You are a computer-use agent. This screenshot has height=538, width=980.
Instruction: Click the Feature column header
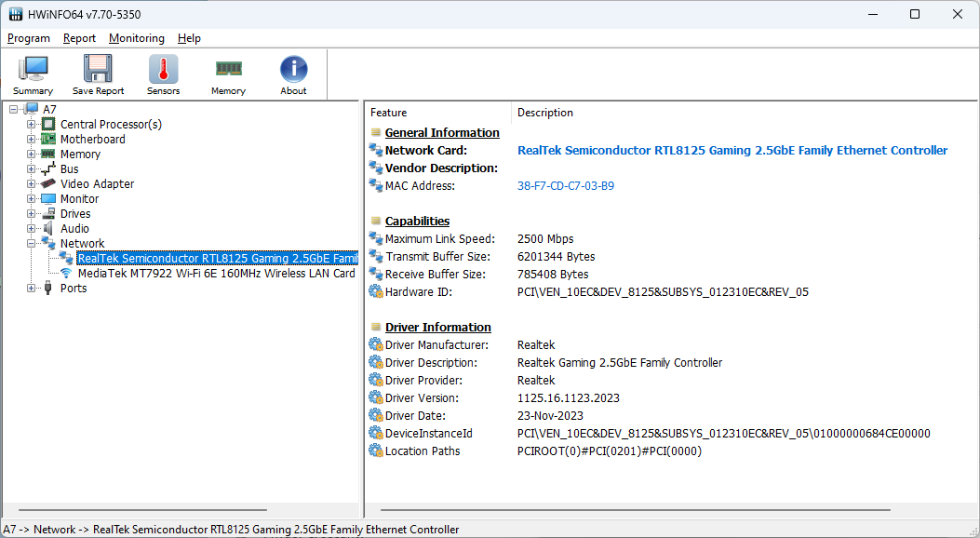tap(388, 113)
